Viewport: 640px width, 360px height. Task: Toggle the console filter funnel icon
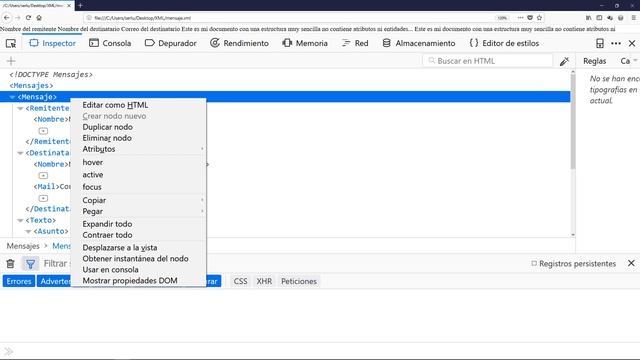coord(31,264)
